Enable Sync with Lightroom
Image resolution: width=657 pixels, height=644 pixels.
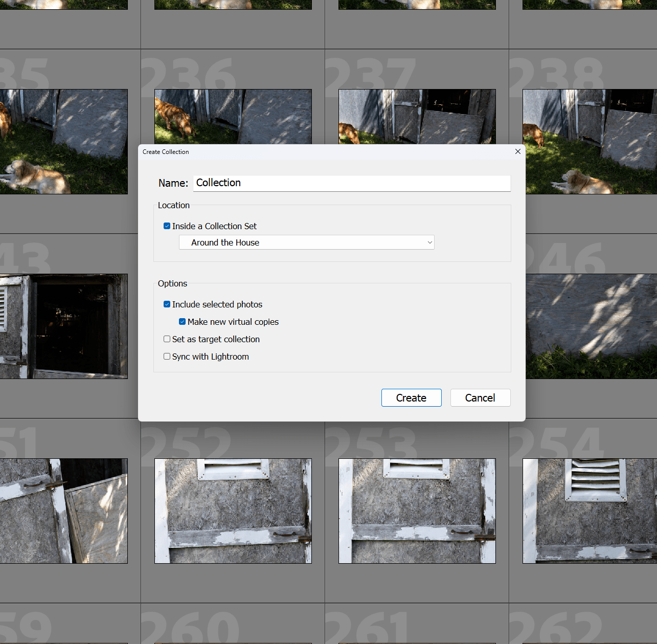coord(167,356)
